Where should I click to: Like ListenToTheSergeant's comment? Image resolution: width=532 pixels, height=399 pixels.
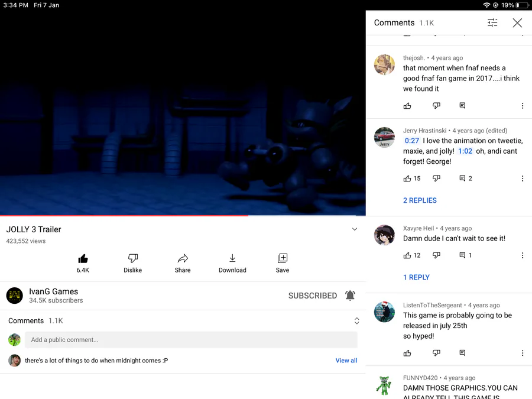click(407, 353)
